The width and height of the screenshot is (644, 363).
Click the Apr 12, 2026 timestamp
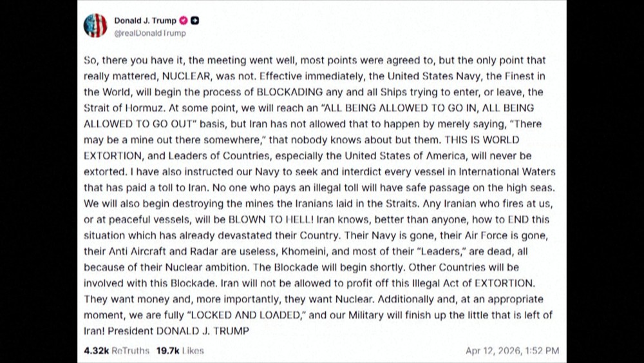[512, 351]
